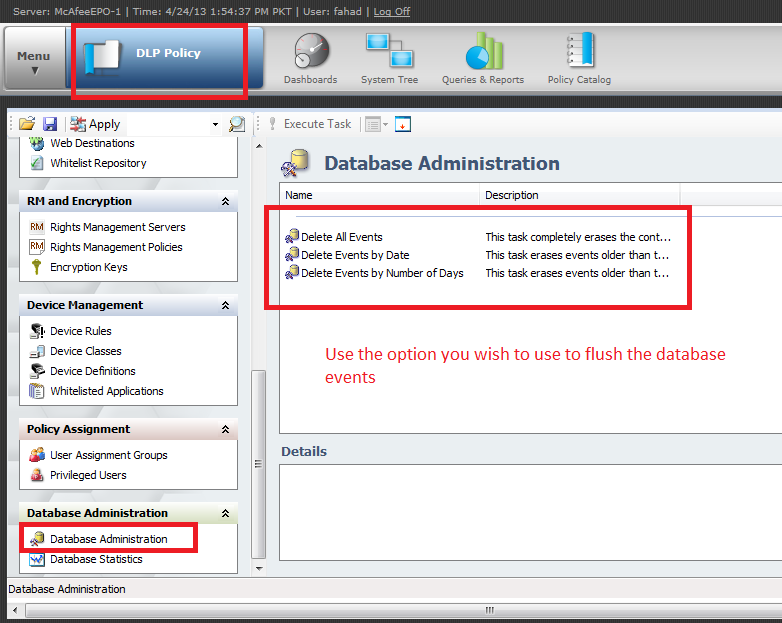
Task: Open Device Definitions
Action: pos(93,371)
